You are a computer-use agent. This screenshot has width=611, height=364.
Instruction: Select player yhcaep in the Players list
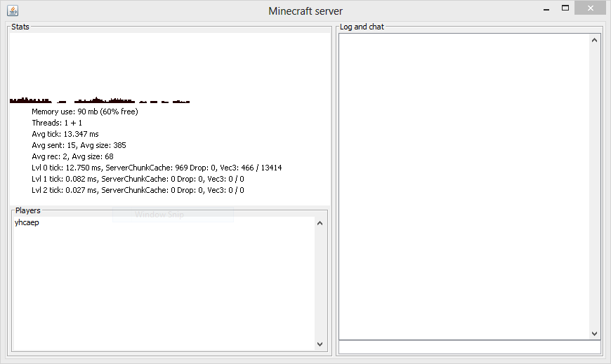[27, 223]
